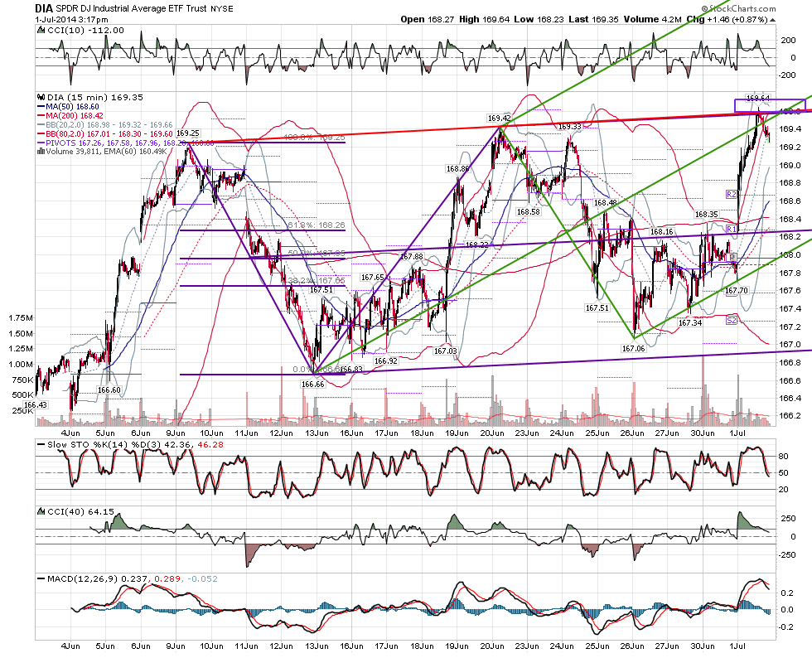Click the 169.33 price label
This screenshot has height=658, width=812.
(x=569, y=127)
